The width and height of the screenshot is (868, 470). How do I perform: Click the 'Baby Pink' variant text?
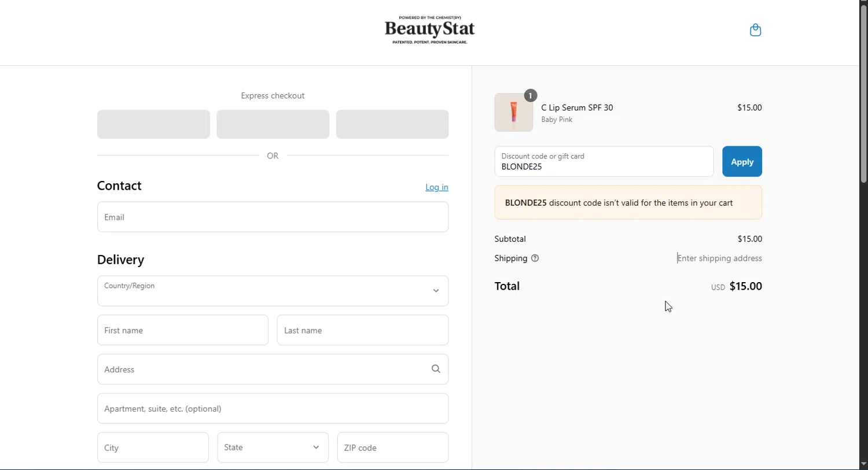pyautogui.click(x=557, y=120)
